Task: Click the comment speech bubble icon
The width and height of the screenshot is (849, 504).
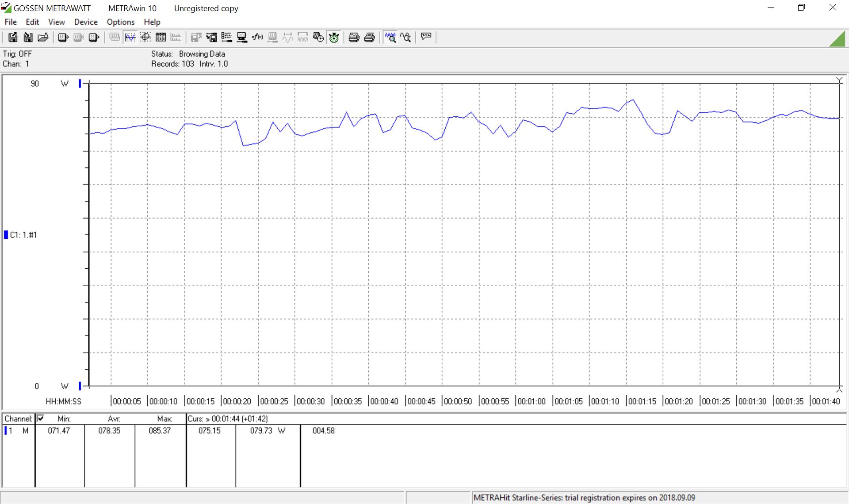Action: 426,37
